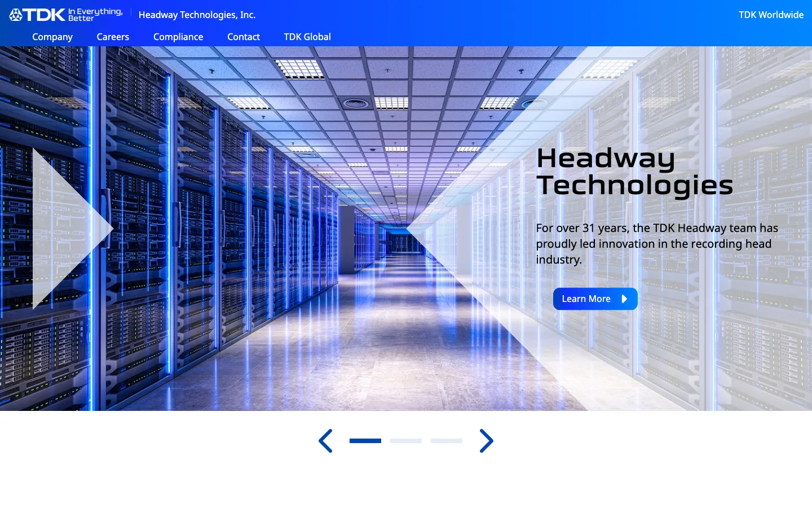Click the TDK logo in the header

click(37, 15)
